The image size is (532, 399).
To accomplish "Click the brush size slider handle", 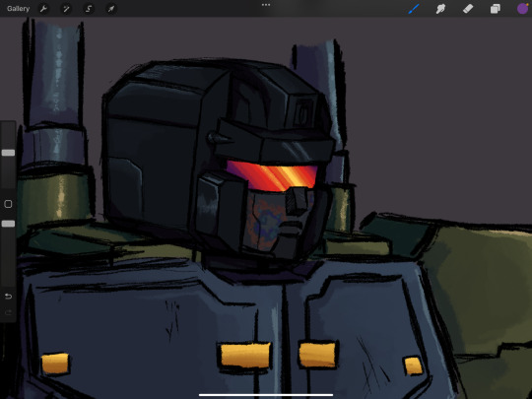I will pyautogui.click(x=8, y=153).
